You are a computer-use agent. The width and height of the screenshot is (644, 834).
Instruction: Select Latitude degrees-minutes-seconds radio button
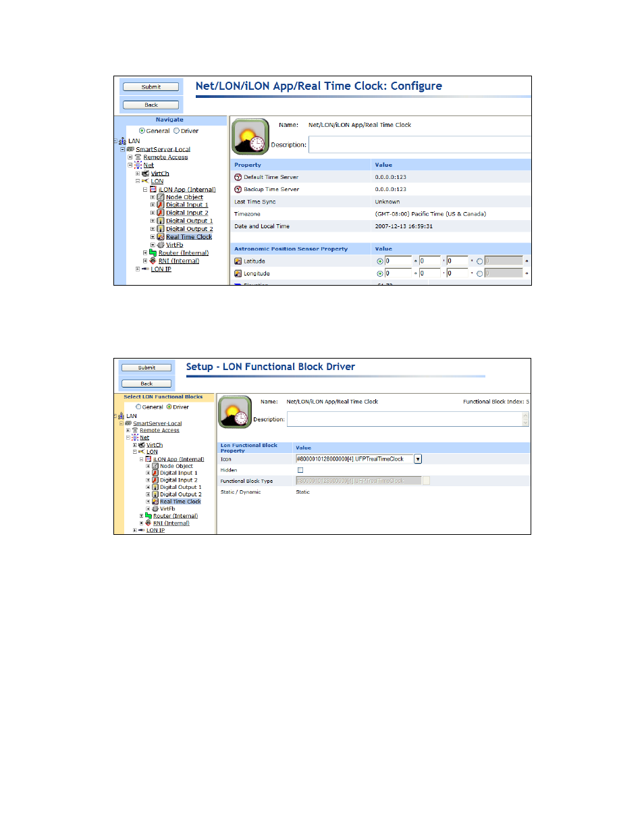pyautogui.click(x=380, y=261)
